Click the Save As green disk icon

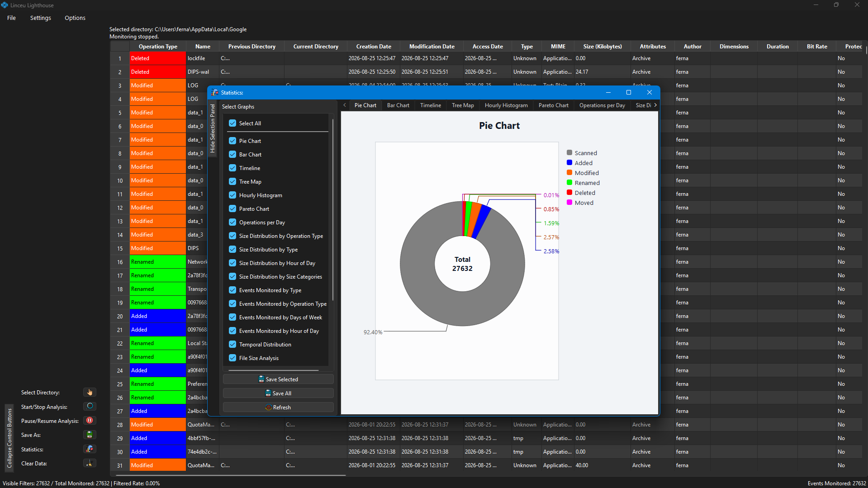(x=90, y=435)
